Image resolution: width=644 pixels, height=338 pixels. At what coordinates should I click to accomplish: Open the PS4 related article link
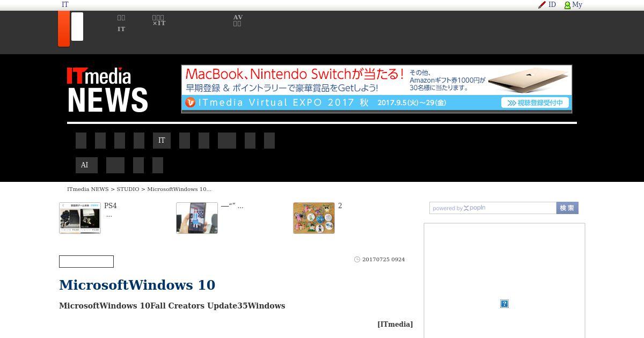pyautogui.click(x=110, y=210)
